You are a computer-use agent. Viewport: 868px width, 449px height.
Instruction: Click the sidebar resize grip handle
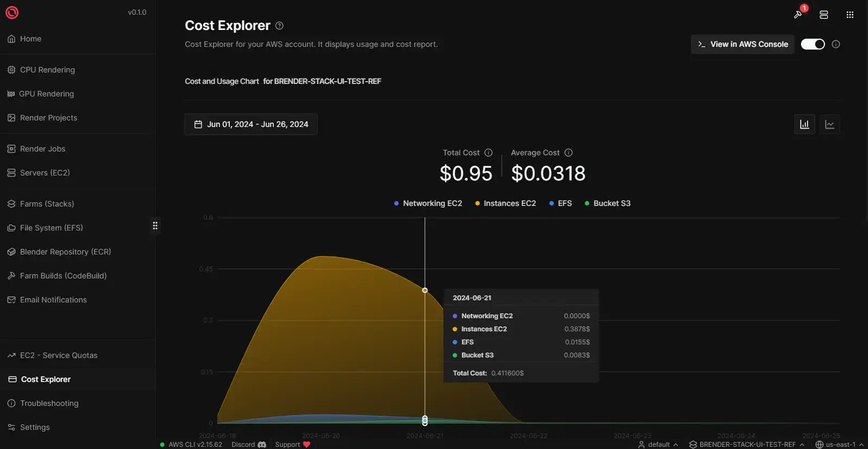click(x=155, y=226)
